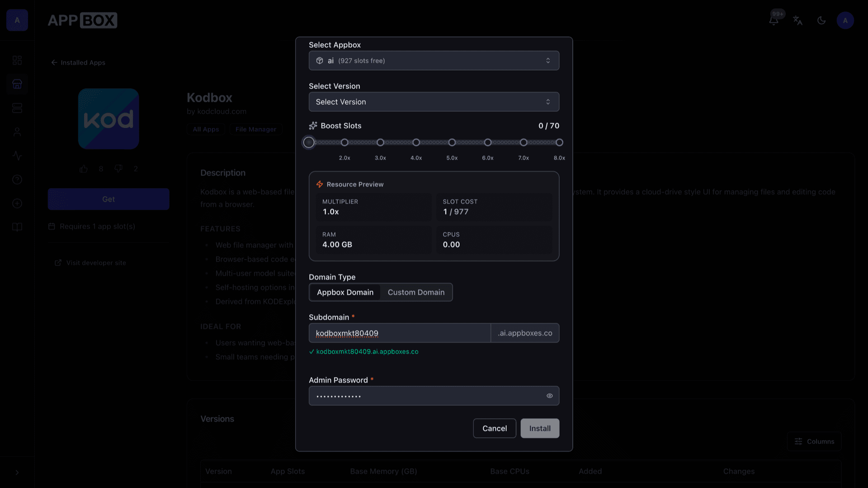Click the Base Memory (GB) column header

click(x=383, y=471)
